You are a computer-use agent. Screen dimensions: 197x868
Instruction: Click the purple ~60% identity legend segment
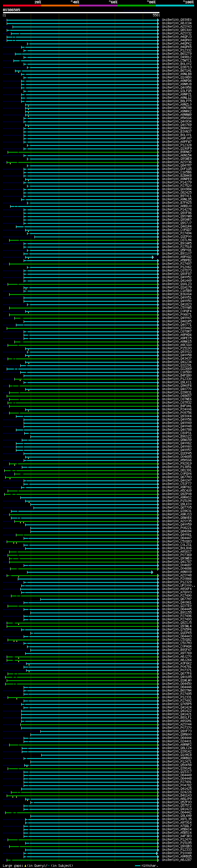pyautogui.click(x=99, y=6)
